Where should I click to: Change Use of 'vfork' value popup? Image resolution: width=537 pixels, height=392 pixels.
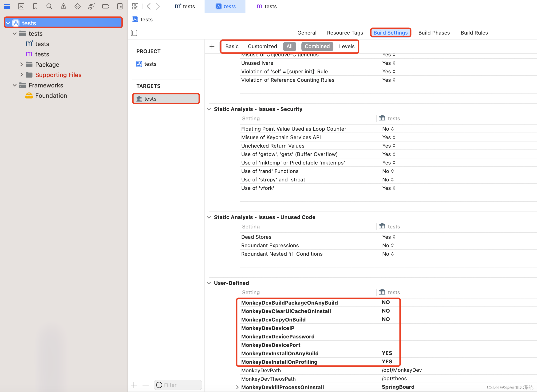click(389, 188)
